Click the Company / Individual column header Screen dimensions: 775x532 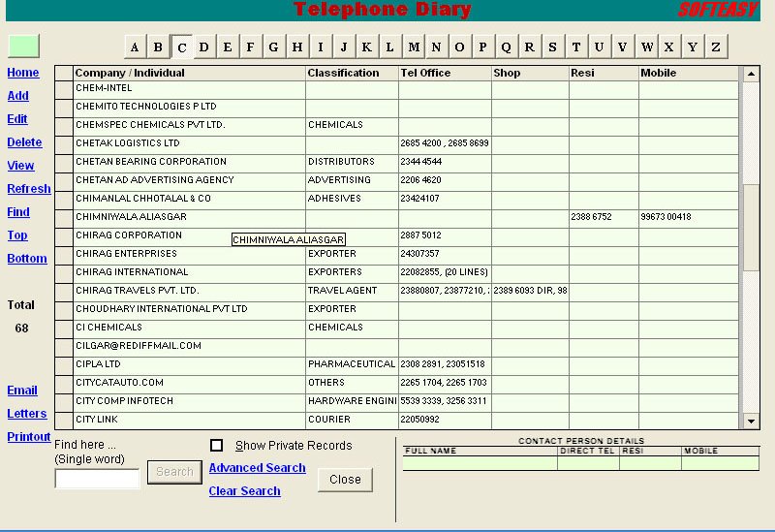[x=189, y=73]
